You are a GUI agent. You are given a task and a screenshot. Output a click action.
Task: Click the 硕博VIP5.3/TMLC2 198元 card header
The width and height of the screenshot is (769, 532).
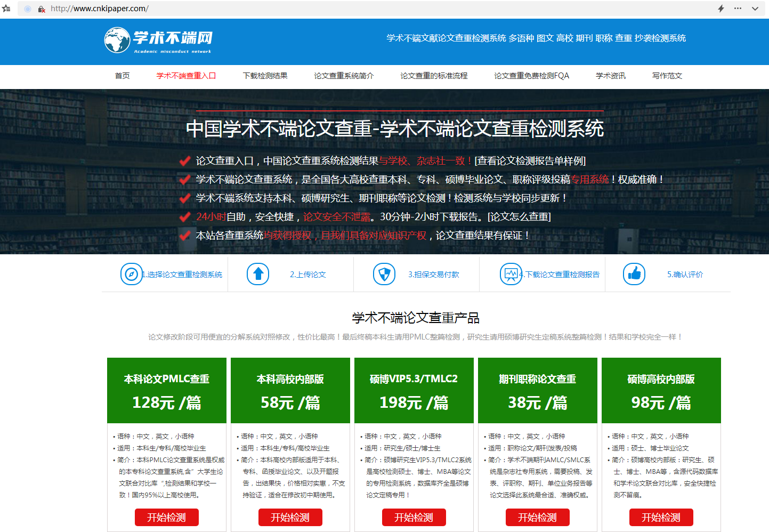(414, 390)
